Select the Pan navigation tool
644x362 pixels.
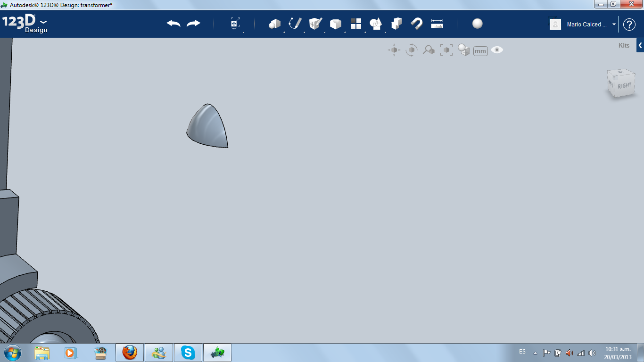point(394,50)
